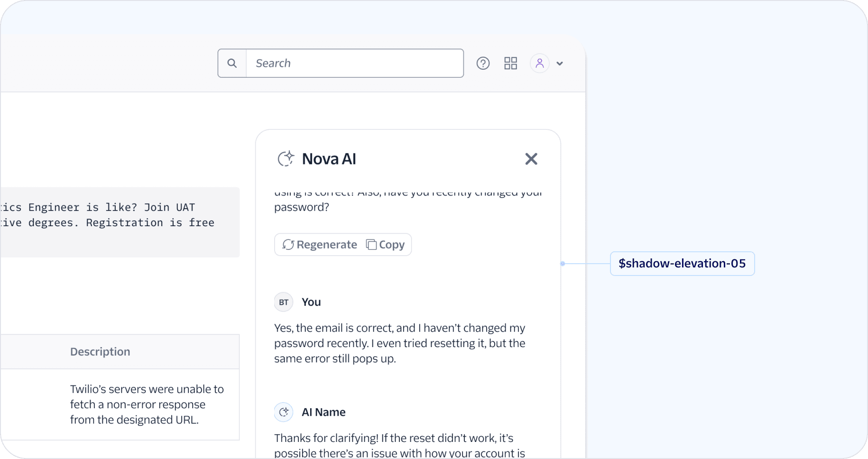Select the Description column header
Image resolution: width=868 pixels, height=459 pixels.
[100, 352]
